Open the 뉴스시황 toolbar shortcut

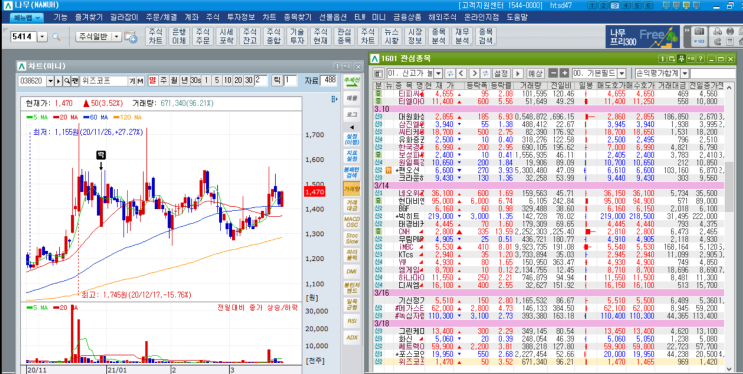[391, 36]
